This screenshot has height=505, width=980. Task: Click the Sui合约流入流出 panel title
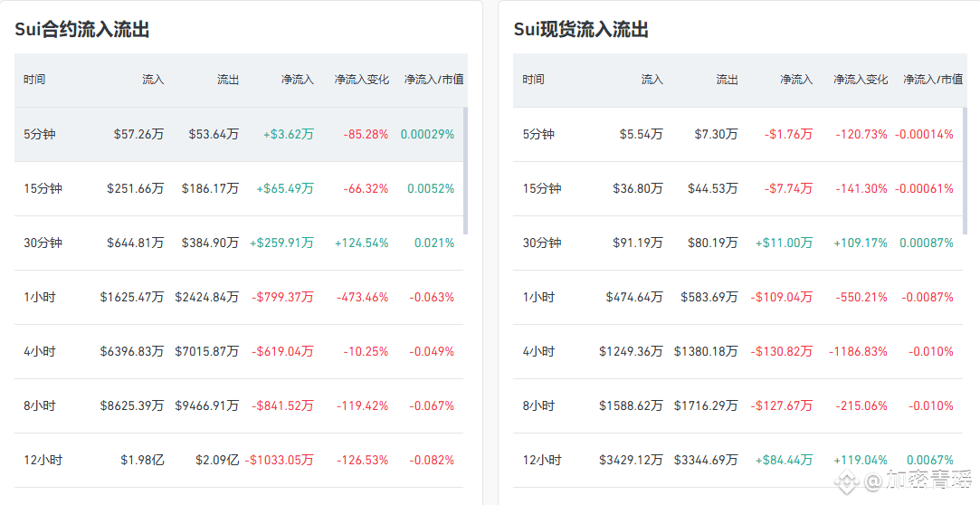tap(81, 30)
